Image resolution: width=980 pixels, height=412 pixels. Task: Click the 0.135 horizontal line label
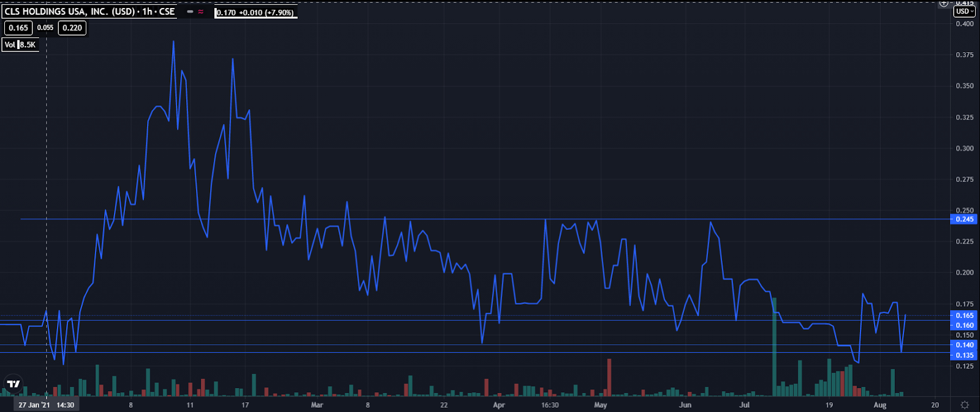coord(964,356)
